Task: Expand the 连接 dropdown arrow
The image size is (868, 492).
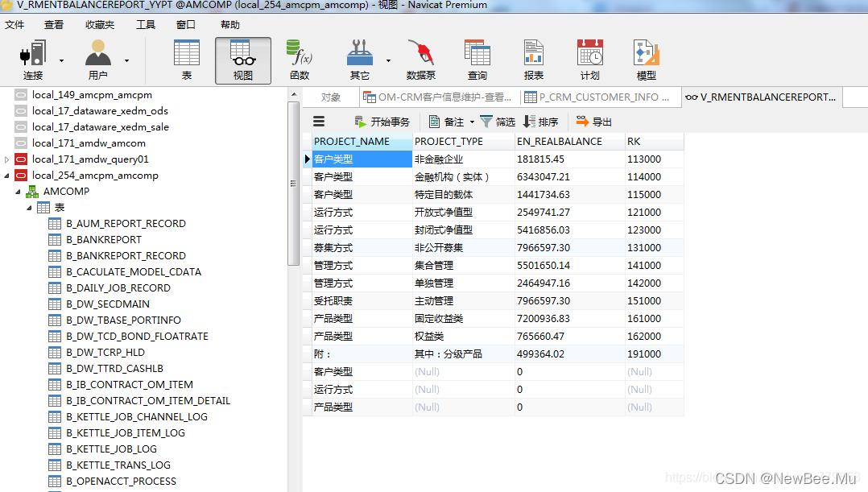Action: click(x=61, y=60)
